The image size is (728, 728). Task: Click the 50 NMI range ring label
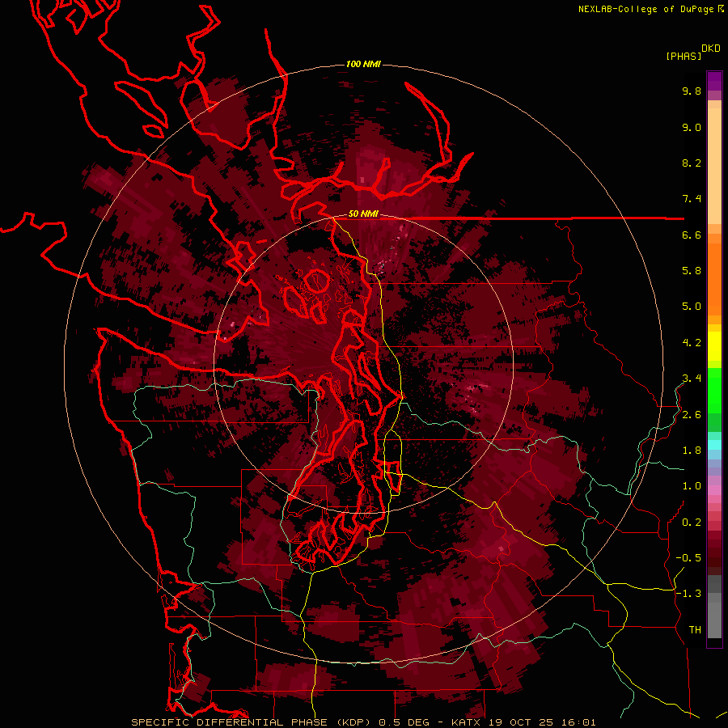(363, 214)
